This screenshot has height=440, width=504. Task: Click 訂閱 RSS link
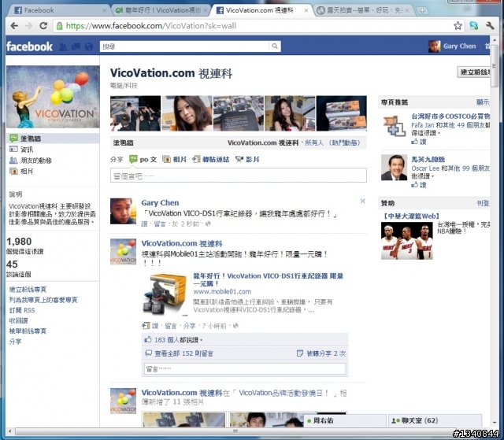click(22, 310)
